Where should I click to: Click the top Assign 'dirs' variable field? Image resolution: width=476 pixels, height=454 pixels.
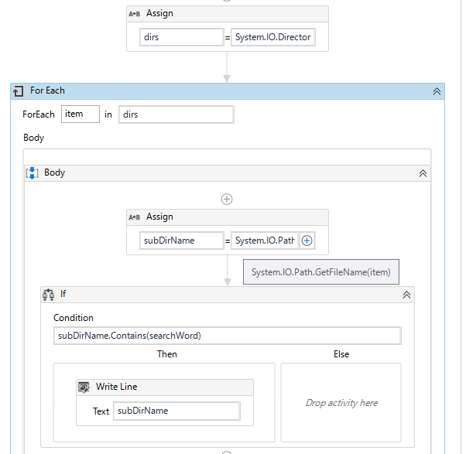[181, 37]
